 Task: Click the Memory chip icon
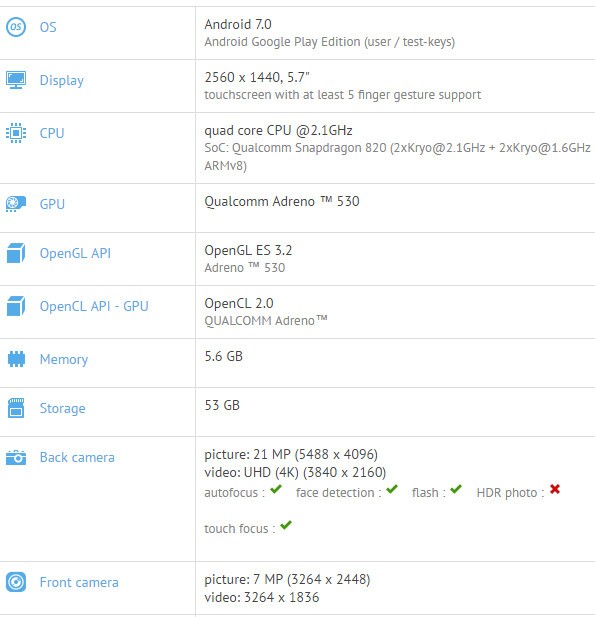point(16,359)
